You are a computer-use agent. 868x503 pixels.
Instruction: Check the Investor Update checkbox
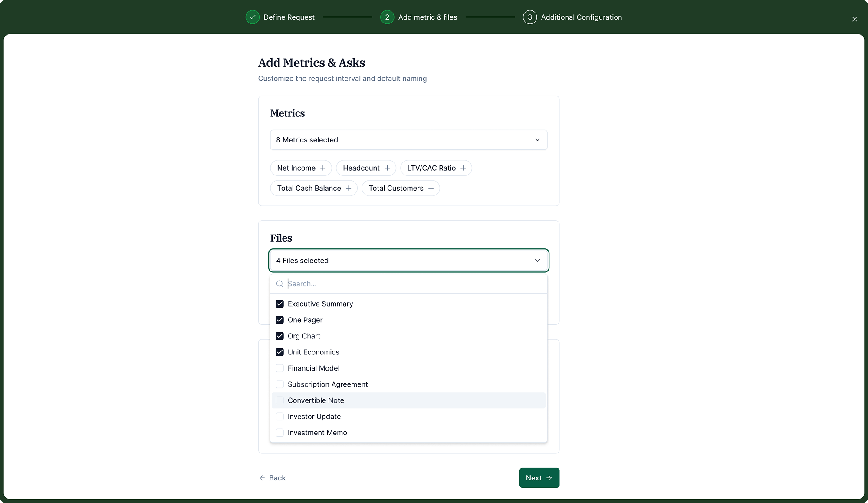point(280,416)
